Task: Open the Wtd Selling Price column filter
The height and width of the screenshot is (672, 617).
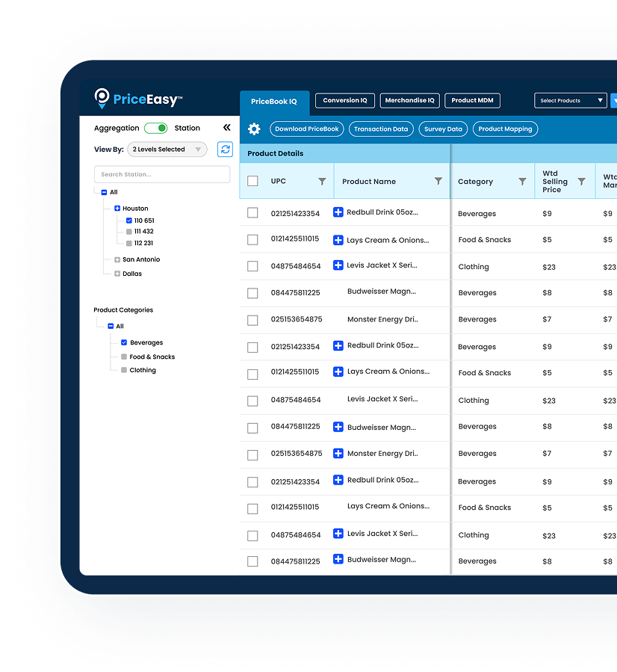Action: coord(581,182)
